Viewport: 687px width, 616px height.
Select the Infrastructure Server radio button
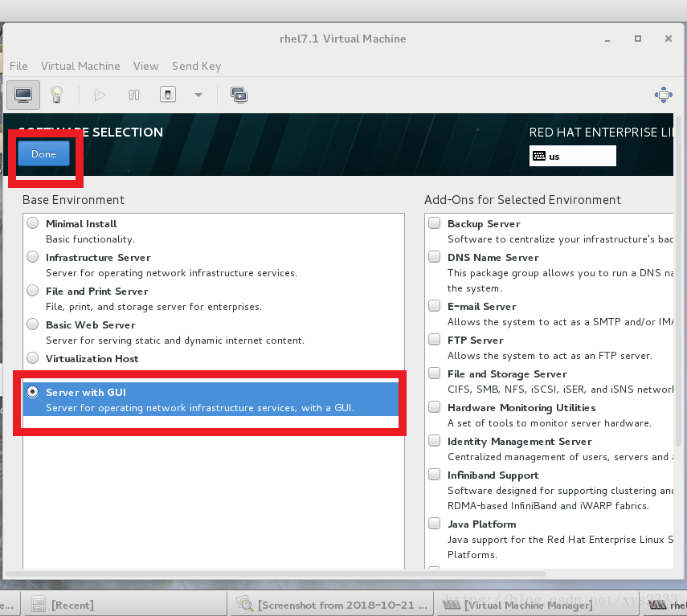32,257
